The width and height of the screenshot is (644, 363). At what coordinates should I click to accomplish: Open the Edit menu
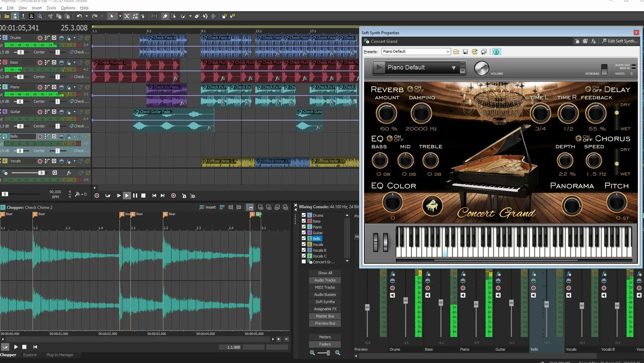click(10, 8)
